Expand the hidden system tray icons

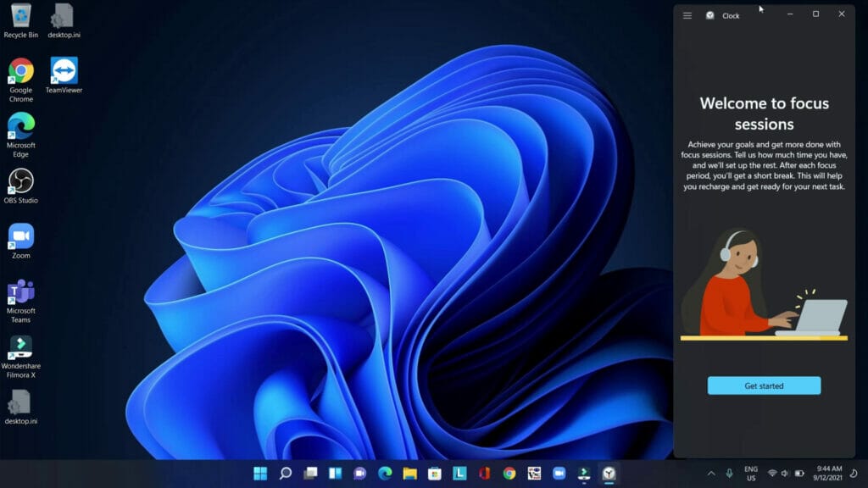point(710,472)
